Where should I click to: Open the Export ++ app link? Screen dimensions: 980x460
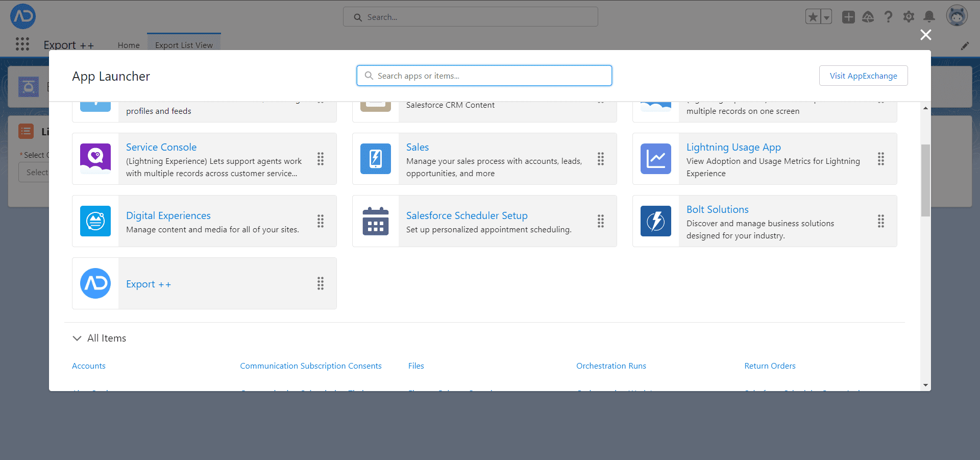(149, 284)
